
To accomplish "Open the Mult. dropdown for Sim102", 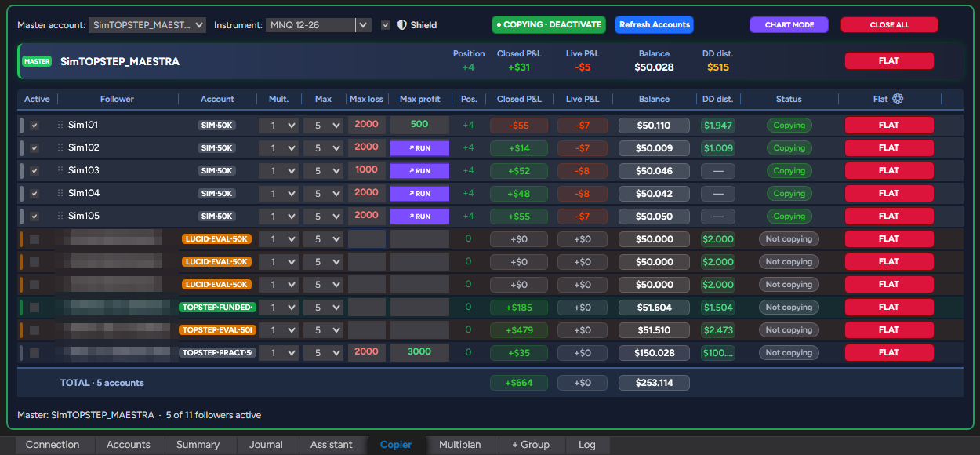I will pos(279,148).
